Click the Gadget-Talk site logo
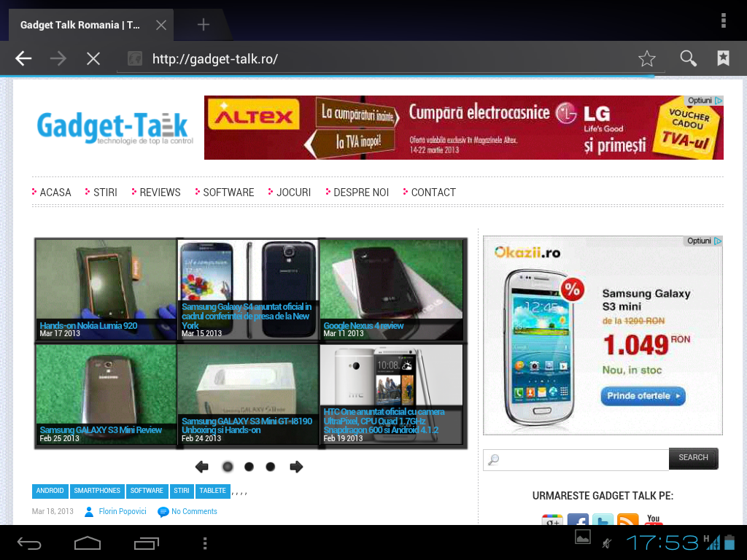Viewport: 747px width, 560px height. point(115,127)
